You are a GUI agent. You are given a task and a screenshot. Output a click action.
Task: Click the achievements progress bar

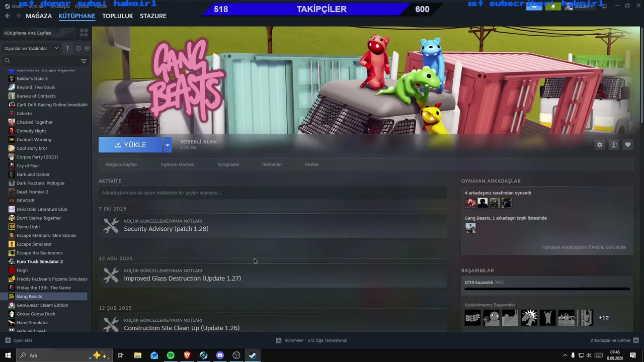547,289
